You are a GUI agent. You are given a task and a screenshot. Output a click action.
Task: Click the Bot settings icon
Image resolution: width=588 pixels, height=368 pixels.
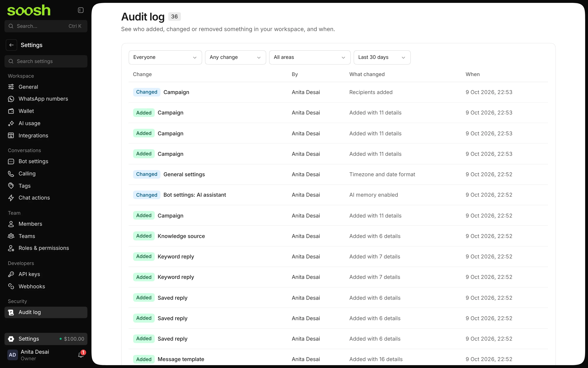click(x=11, y=161)
